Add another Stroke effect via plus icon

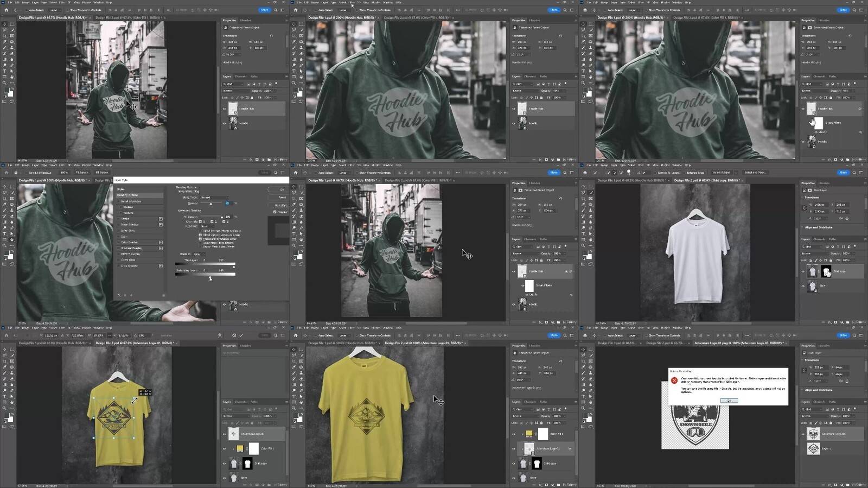coord(161,219)
